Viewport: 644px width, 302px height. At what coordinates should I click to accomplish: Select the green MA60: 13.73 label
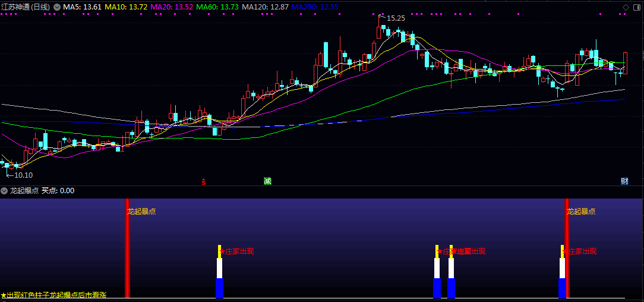point(217,7)
